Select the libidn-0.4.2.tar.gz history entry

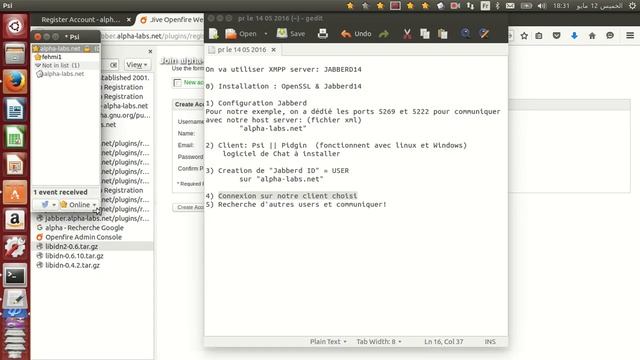[68, 265]
